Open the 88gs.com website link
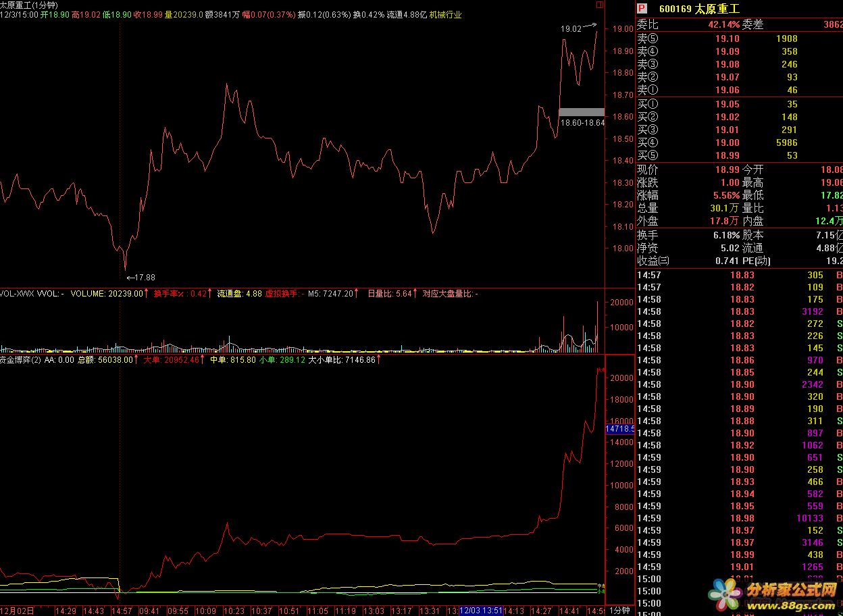The image size is (843, 616). point(790,605)
